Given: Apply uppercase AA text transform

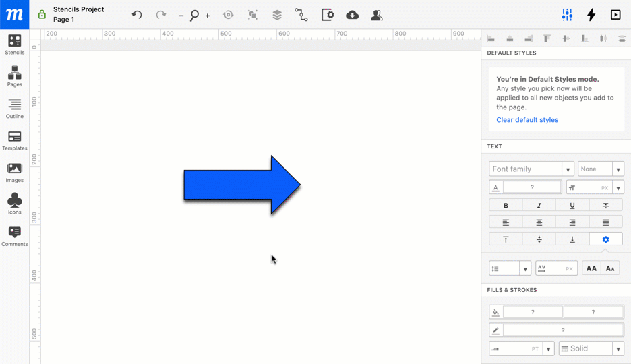Looking at the screenshot, I should click(x=591, y=268).
